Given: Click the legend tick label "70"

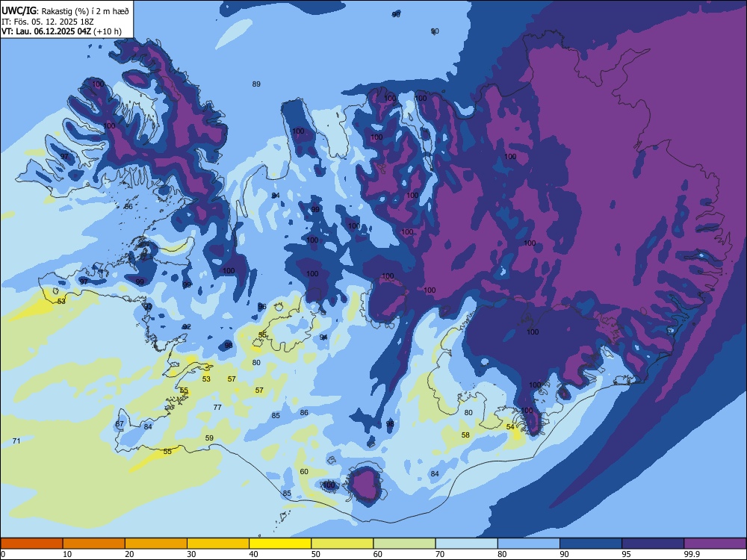Looking at the screenshot, I should click(440, 554).
